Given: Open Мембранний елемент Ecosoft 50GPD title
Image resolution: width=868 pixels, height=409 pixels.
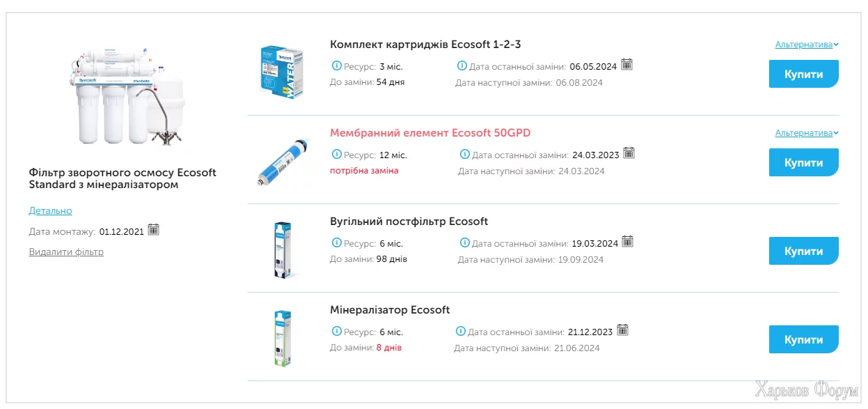Looking at the screenshot, I should [x=430, y=132].
